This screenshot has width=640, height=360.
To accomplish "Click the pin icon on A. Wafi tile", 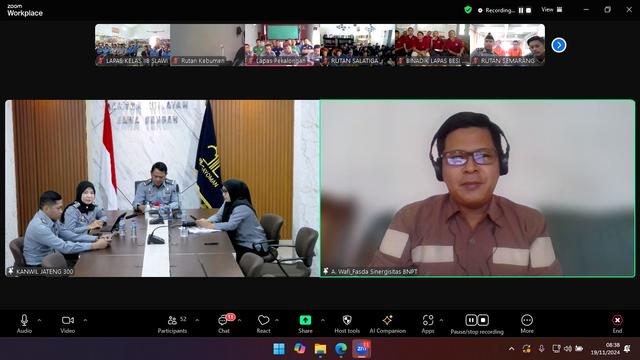I will [326, 271].
